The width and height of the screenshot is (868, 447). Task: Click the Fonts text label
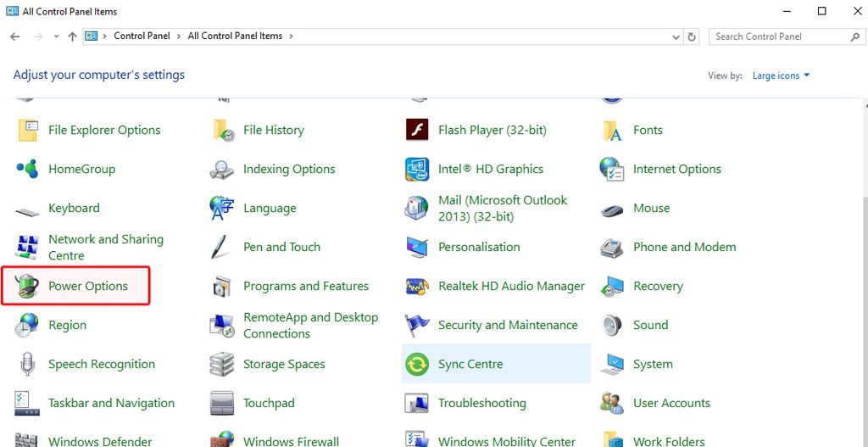click(648, 130)
